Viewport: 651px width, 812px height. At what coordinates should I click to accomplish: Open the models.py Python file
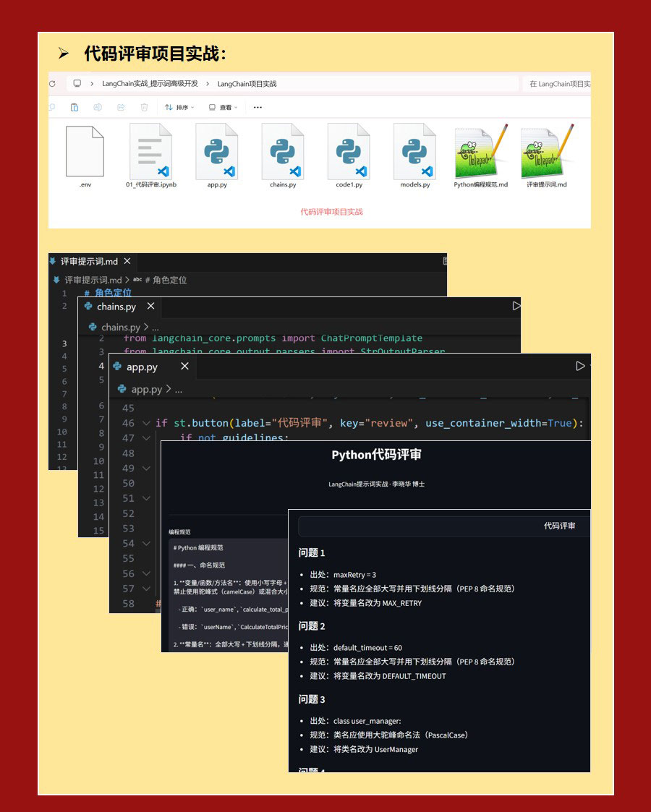[414, 152]
